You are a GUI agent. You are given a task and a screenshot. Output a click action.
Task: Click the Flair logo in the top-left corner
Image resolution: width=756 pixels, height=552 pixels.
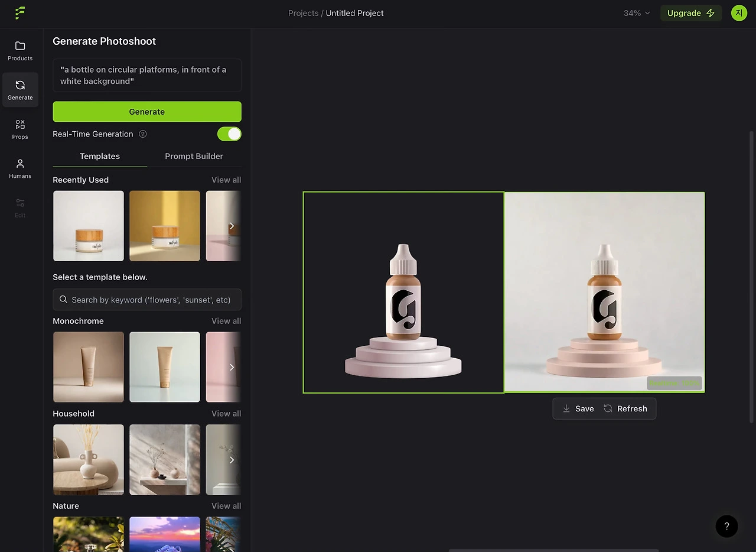[x=20, y=13]
